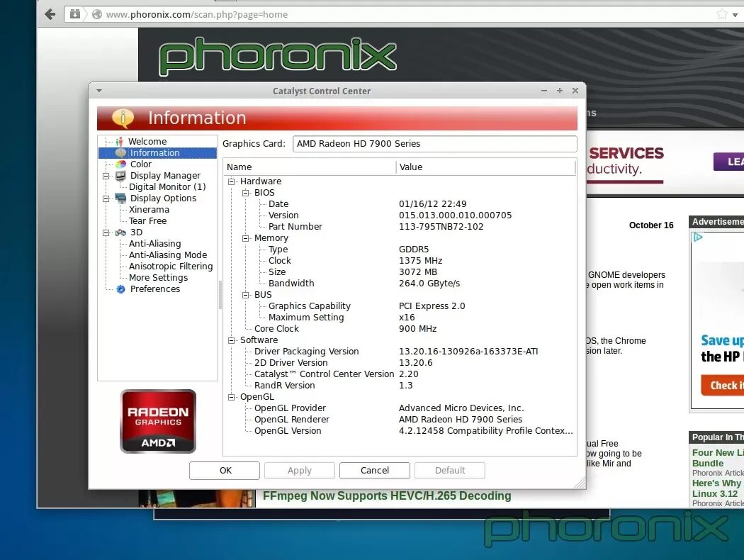Select the OpenGL Version row
The width and height of the screenshot is (744, 560).
click(x=400, y=431)
